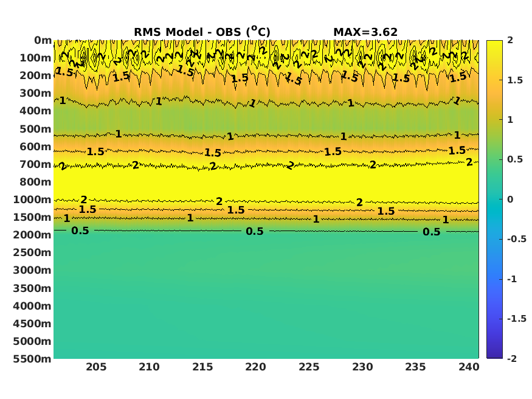Viewport: 532px width, 399px height.
Task: Click the colorbar tick label '0'
Action: (x=510, y=200)
